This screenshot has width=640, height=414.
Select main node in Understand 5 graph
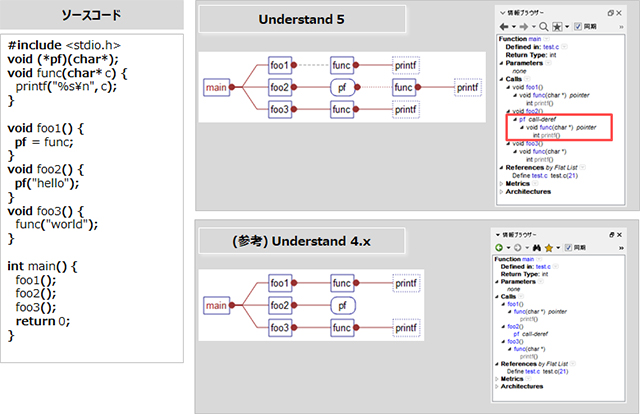tap(215, 88)
